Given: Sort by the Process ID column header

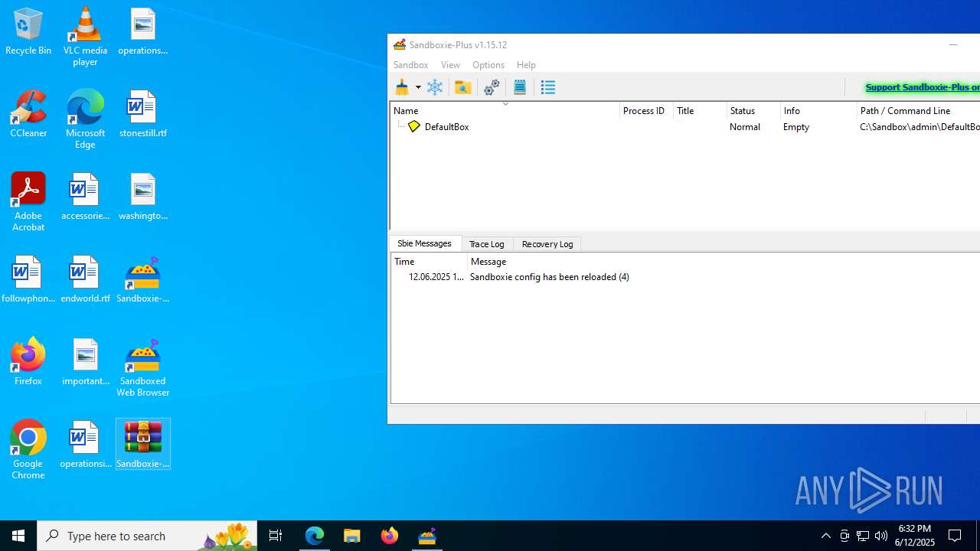Looking at the screenshot, I should tap(646, 111).
